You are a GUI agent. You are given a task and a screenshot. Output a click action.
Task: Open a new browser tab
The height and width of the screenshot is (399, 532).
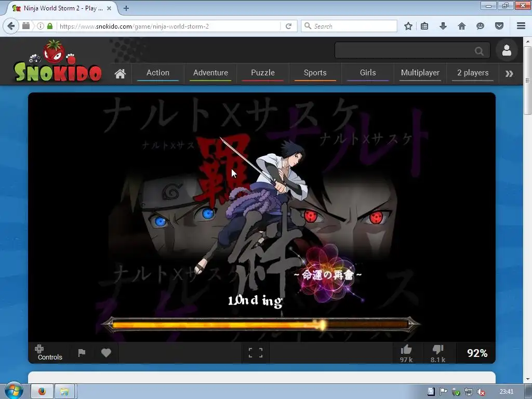[126, 8]
